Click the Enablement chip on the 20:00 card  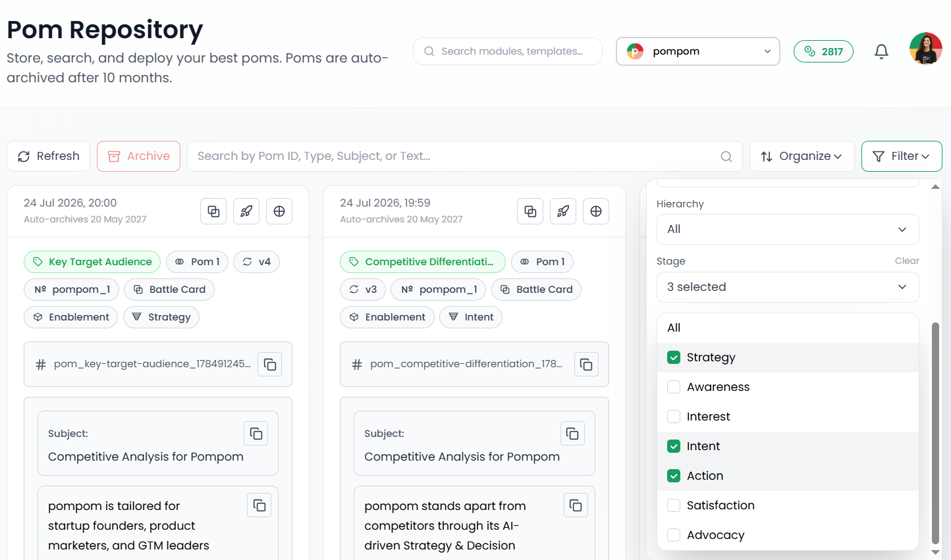71,317
